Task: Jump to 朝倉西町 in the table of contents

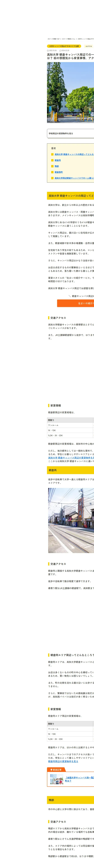Action: pos(59,172)
